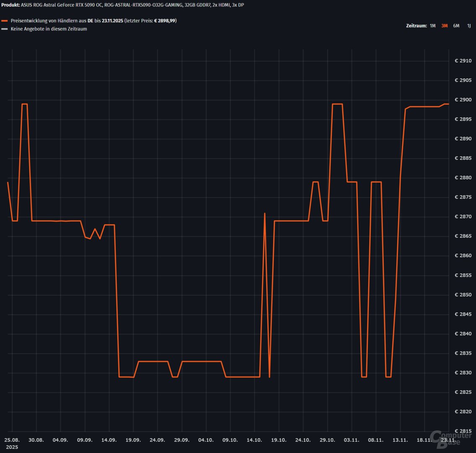Viewport: 476px width, 453px height.
Task: Click the 2025 year label under the x-axis
Action: click(12, 447)
